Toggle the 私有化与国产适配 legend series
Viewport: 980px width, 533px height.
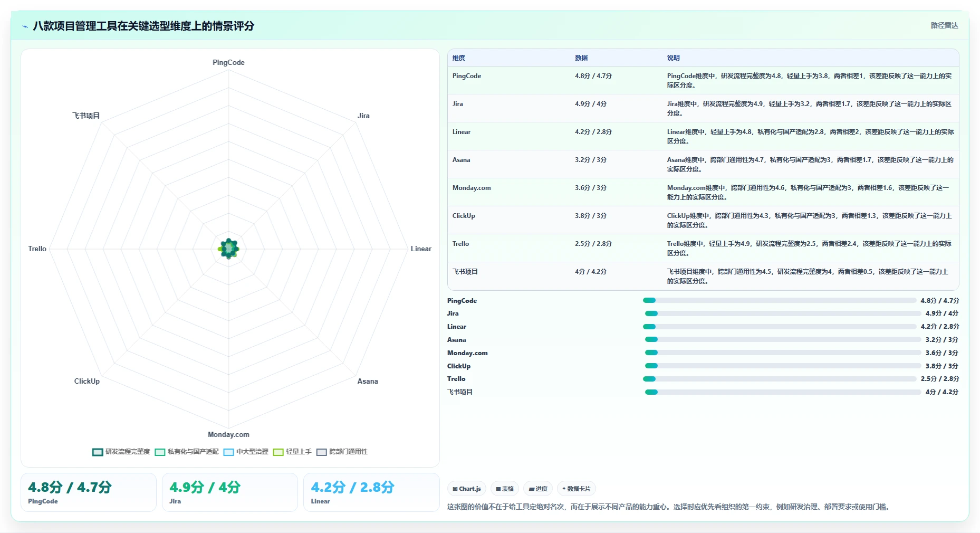187,452
